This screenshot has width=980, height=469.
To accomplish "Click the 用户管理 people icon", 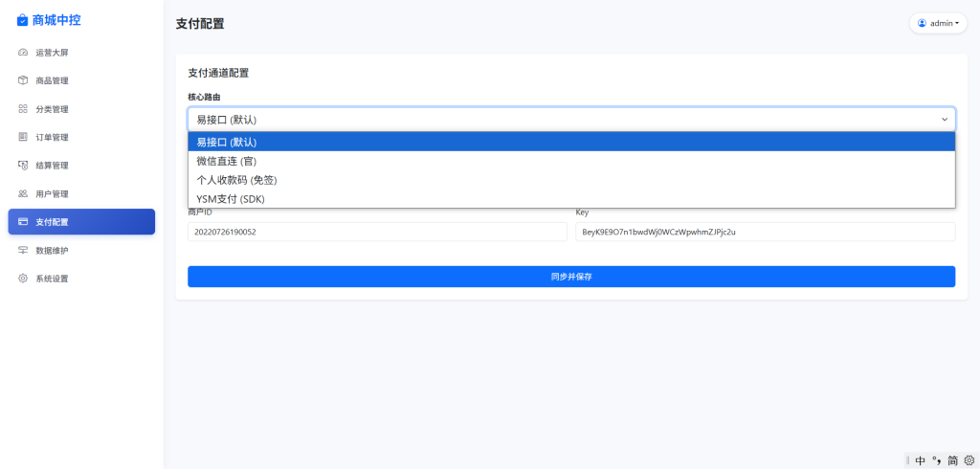I will pos(23,193).
